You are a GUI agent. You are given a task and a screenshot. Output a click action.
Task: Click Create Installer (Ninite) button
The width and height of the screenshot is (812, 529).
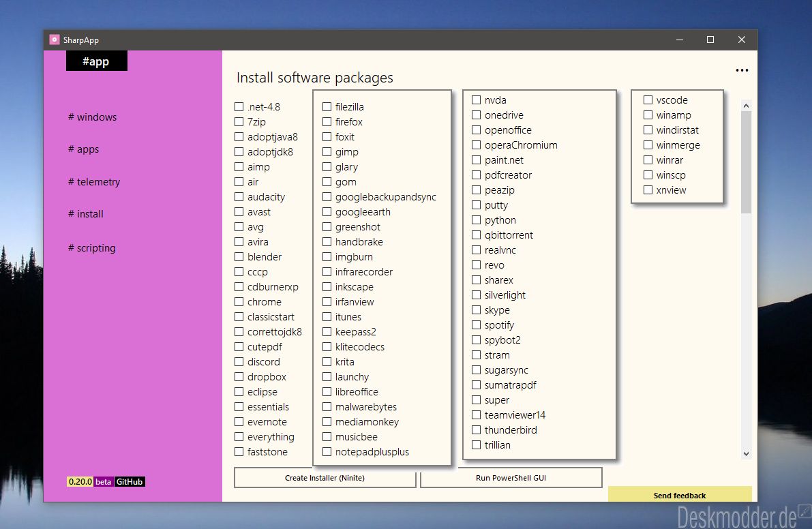click(x=325, y=478)
